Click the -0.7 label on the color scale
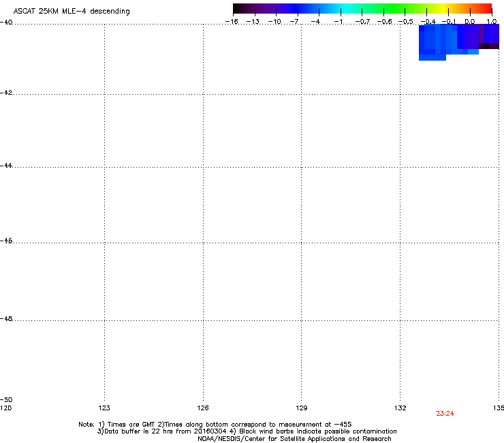This screenshot has height=443, width=504. pyautogui.click(x=362, y=22)
